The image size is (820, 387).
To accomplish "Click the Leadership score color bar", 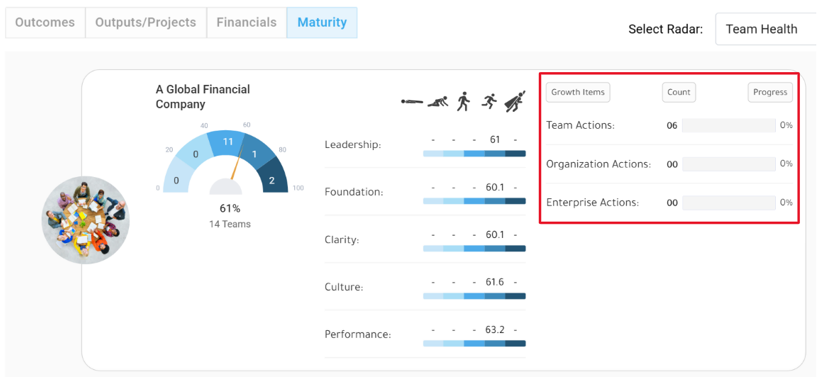I will pyautogui.click(x=474, y=154).
